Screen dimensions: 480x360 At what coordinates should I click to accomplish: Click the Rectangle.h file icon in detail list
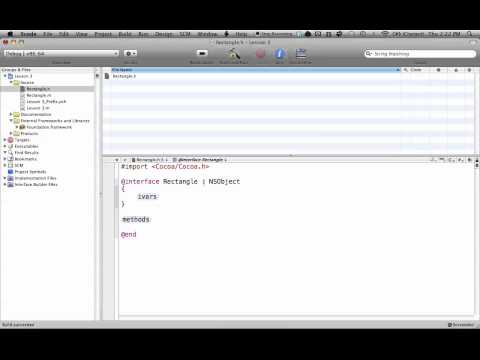coord(107,76)
